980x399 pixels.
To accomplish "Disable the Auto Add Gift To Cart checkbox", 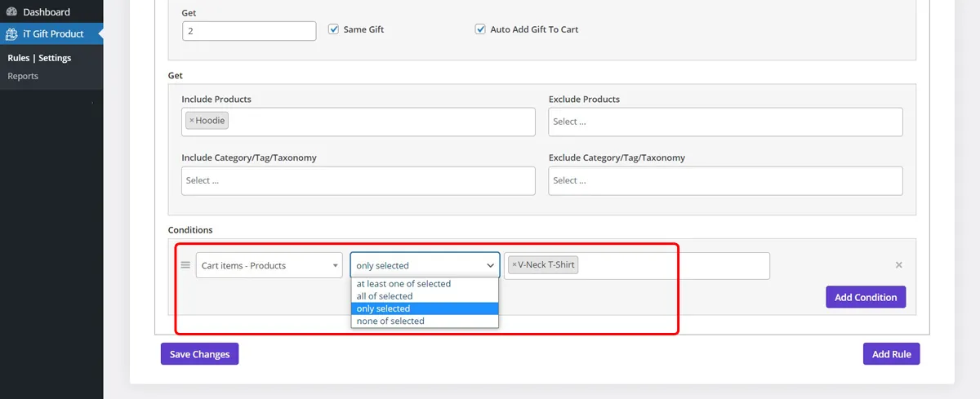I will pyautogui.click(x=480, y=29).
